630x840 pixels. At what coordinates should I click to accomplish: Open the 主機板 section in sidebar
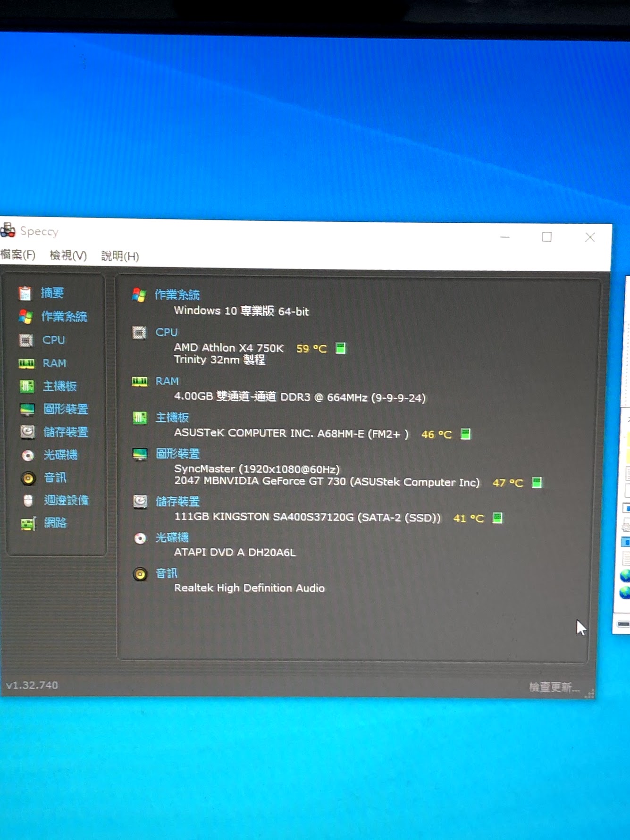[x=60, y=386]
